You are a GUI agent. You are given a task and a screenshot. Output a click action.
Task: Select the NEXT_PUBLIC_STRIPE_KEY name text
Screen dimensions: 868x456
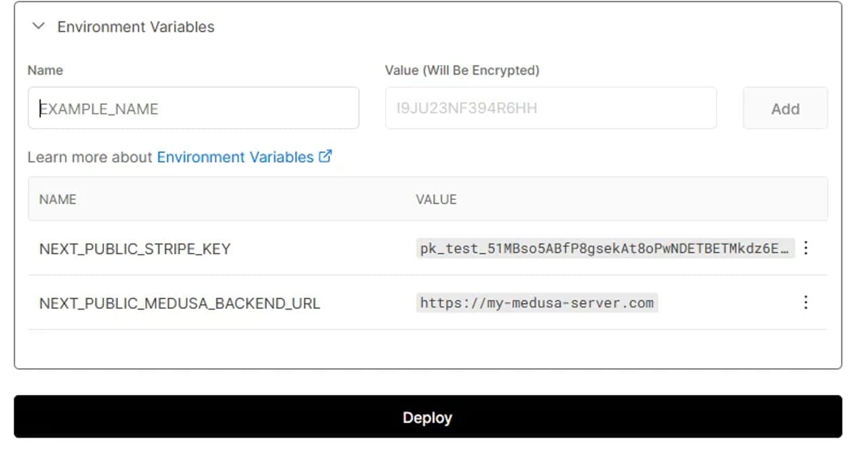(135, 249)
